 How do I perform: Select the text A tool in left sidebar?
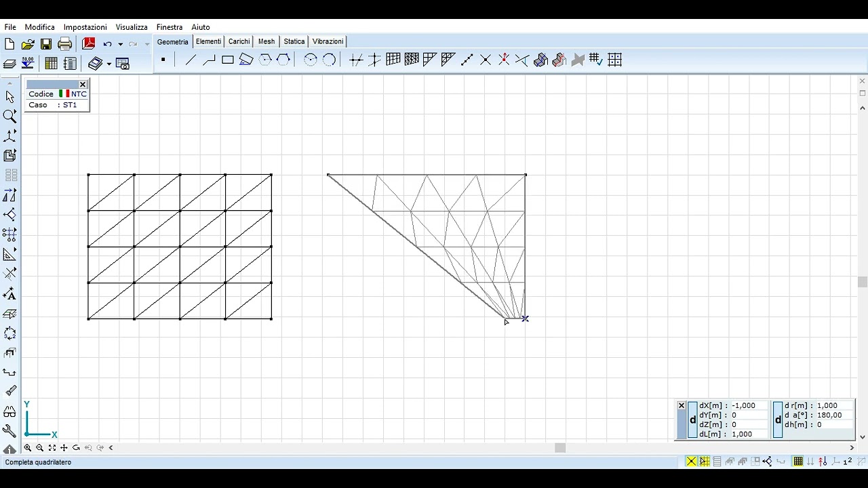(x=9, y=294)
